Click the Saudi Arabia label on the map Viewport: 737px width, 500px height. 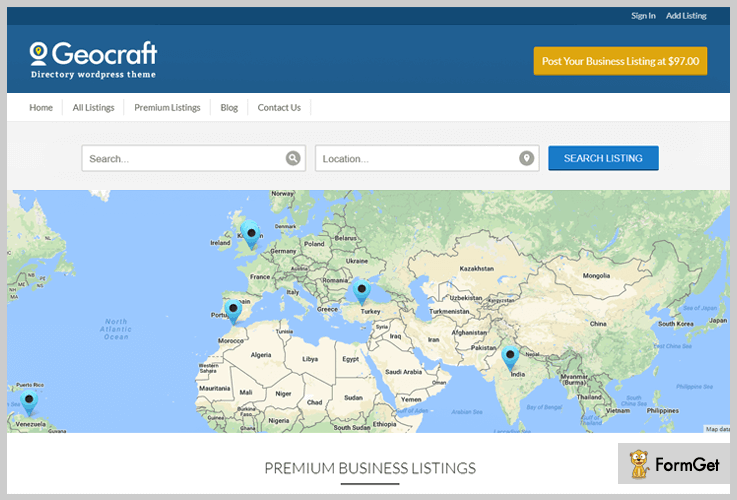pyautogui.click(x=403, y=372)
